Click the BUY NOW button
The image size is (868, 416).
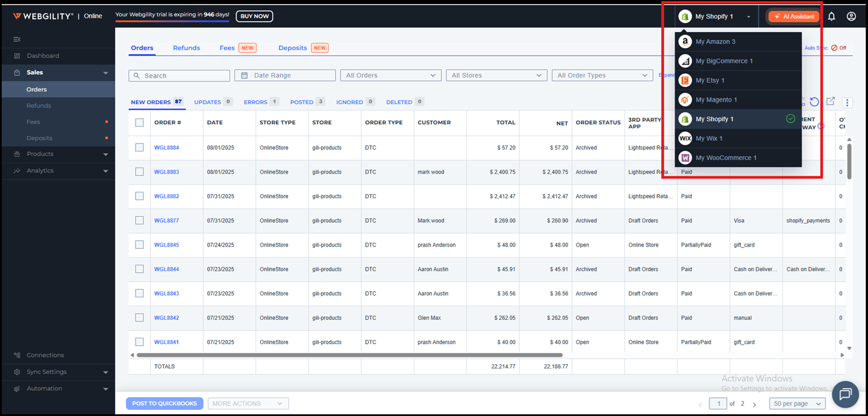pos(254,16)
